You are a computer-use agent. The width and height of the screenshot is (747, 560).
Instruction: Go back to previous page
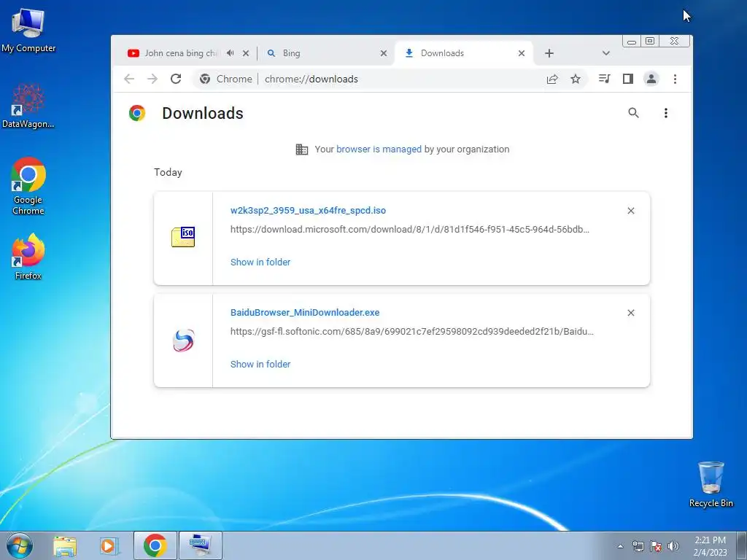[x=129, y=79]
